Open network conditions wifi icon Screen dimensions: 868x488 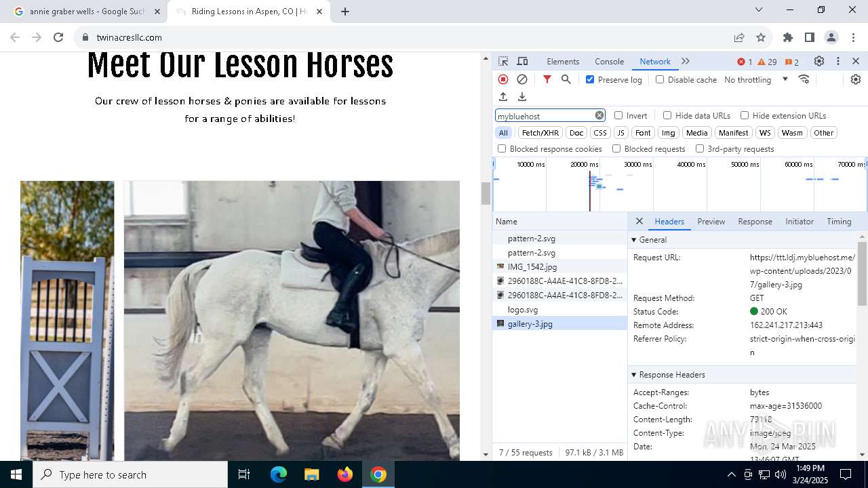[804, 79]
